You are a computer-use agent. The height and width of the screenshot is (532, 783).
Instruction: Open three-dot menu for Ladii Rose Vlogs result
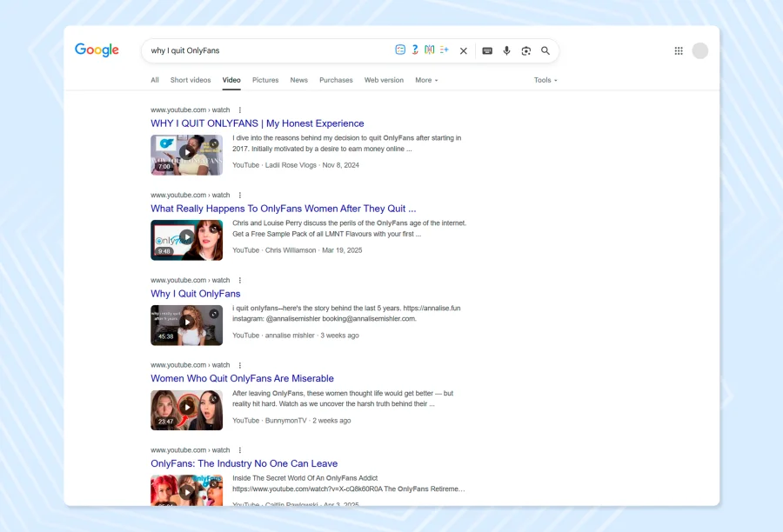pyautogui.click(x=240, y=110)
